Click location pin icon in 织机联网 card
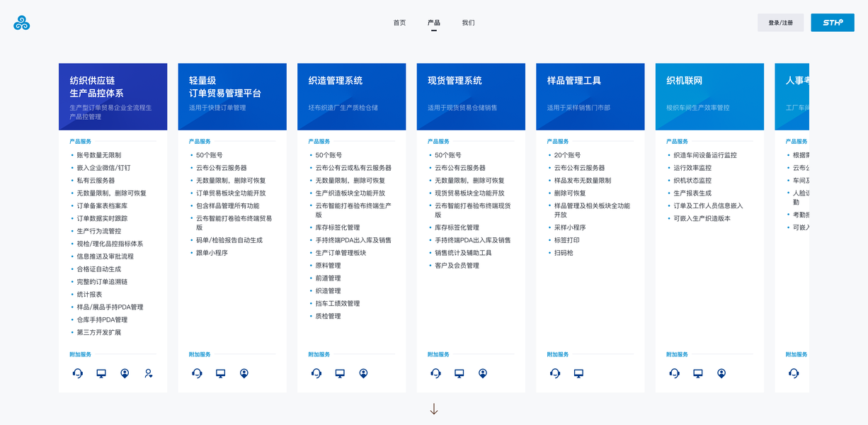The height and width of the screenshot is (425, 868). click(x=721, y=373)
